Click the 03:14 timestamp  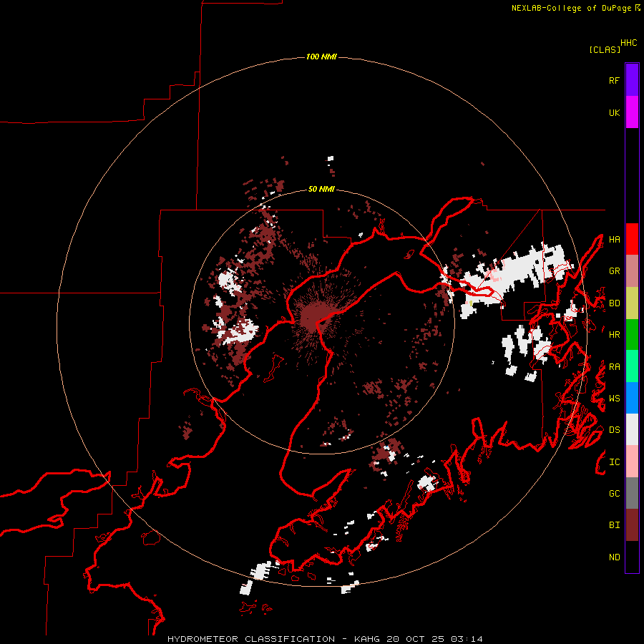pos(467,639)
